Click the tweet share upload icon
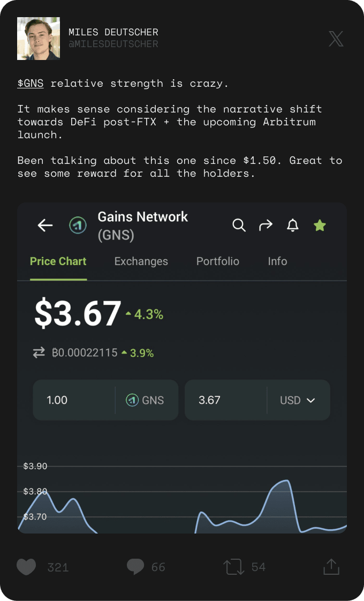 [331, 567]
